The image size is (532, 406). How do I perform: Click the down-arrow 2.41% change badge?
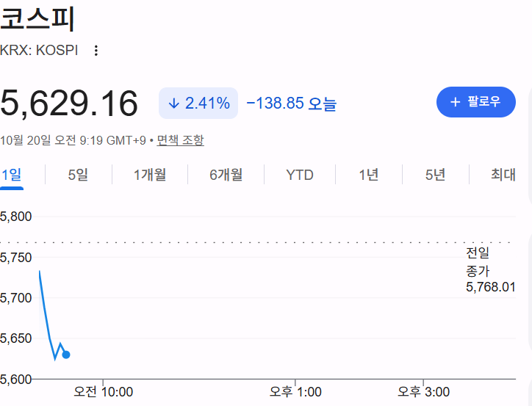click(198, 103)
